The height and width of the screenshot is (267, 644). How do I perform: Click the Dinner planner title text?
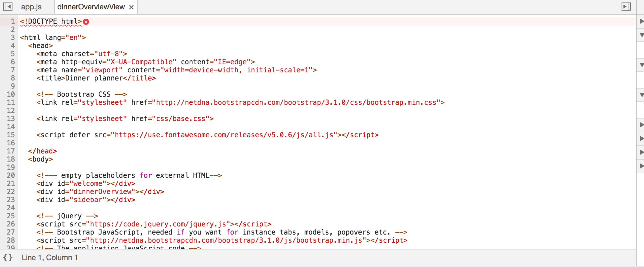point(94,78)
